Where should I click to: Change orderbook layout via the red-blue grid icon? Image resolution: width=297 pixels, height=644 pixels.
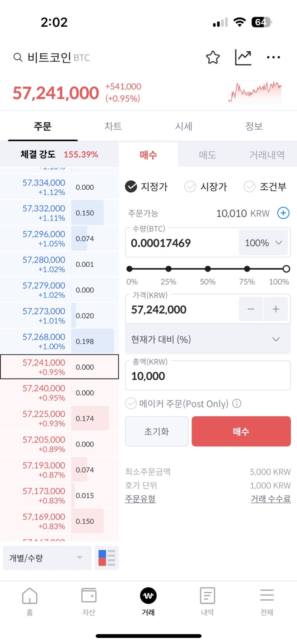click(x=107, y=557)
